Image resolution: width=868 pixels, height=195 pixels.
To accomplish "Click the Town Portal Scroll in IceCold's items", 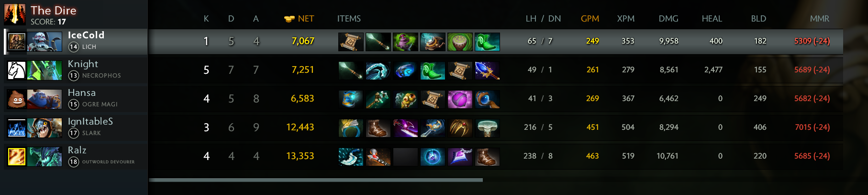I will [x=351, y=42].
